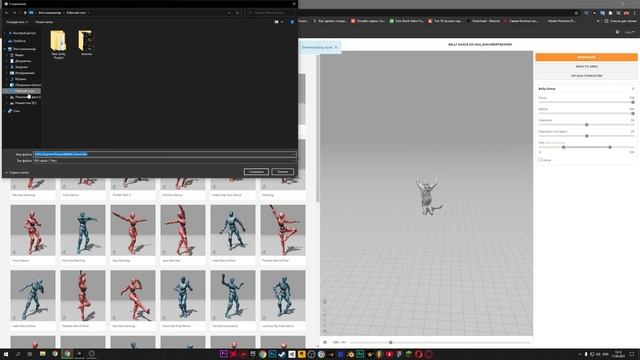Select Локальный диск in the sidebar
640x360 pixels.
[25, 97]
